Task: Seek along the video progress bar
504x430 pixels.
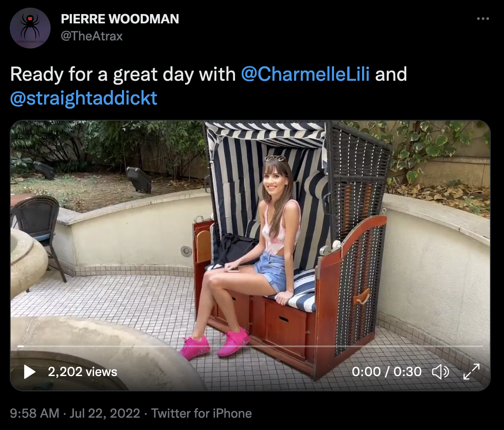Action: pyautogui.click(x=250, y=346)
